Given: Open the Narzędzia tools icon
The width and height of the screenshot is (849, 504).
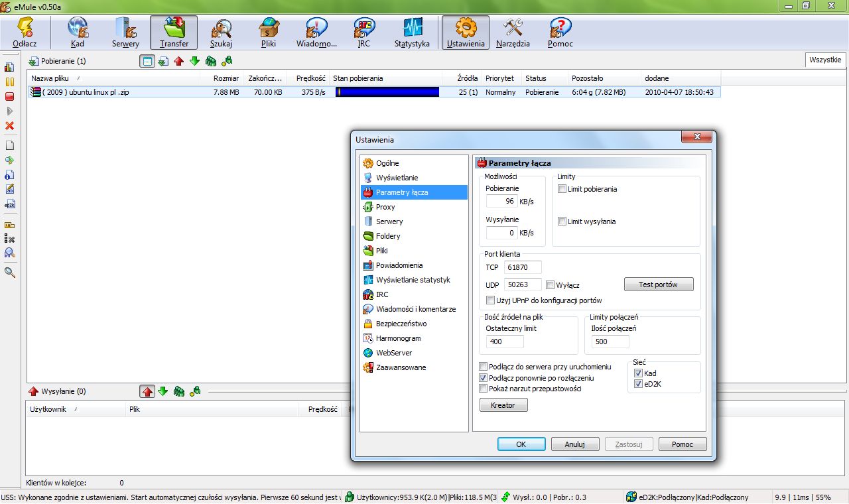Looking at the screenshot, I should click(x=513, y=32).
